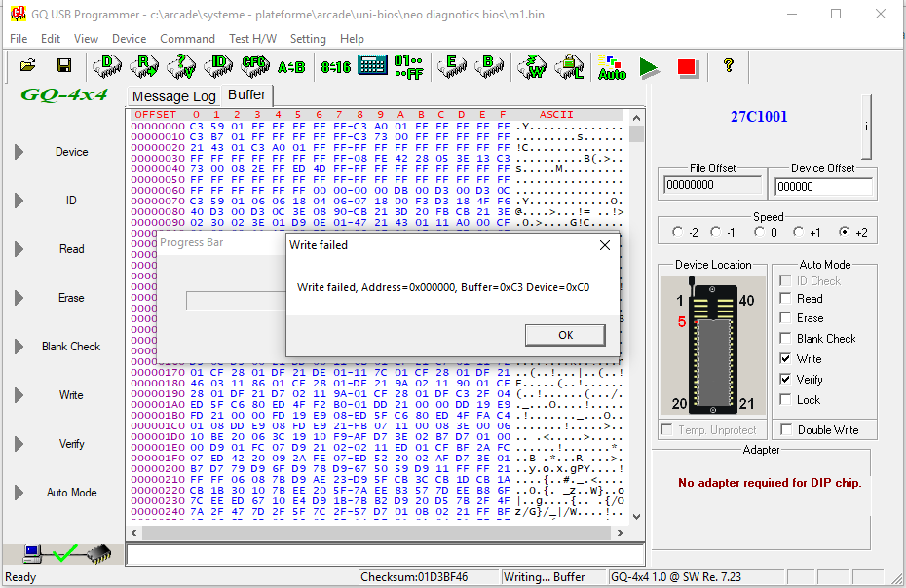This screenshot has height=588, width=906.
Task: Click the Open file folder icon
Action: coord(28,66)
